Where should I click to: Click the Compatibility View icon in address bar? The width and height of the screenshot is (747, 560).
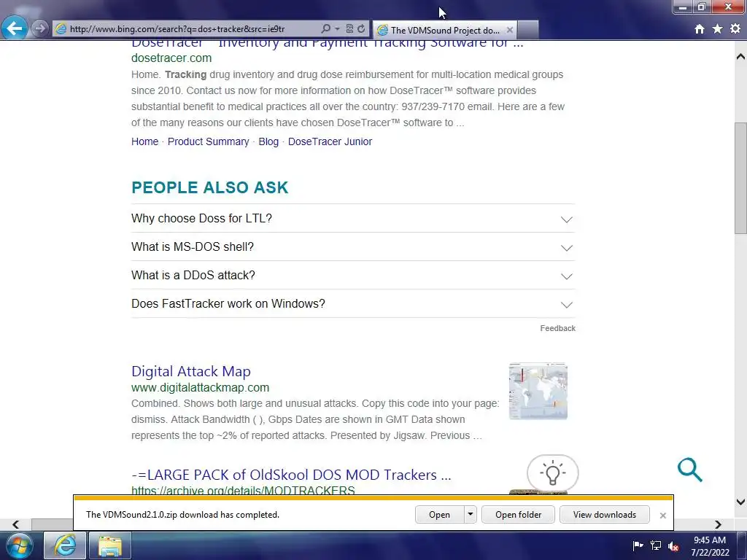pyautogui.click(x=349, y=29)
